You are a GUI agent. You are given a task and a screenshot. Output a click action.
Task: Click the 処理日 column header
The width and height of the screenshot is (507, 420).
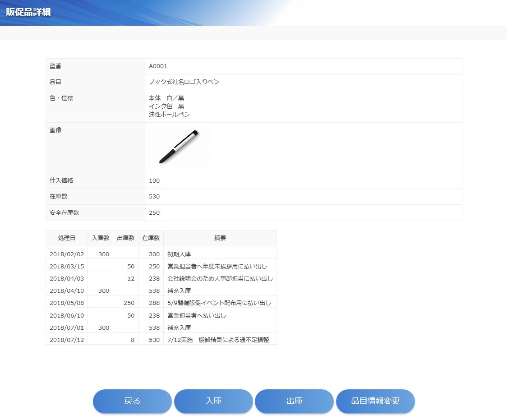coord(67,238)
